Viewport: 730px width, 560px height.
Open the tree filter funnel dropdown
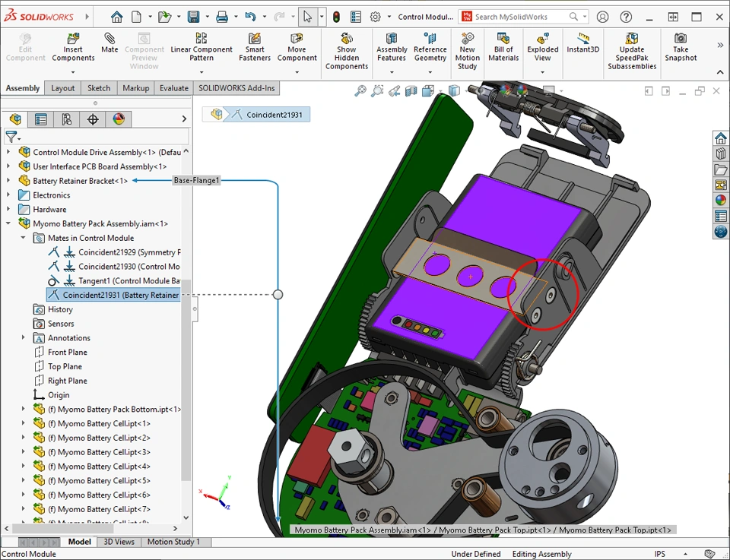coord(13,138)
